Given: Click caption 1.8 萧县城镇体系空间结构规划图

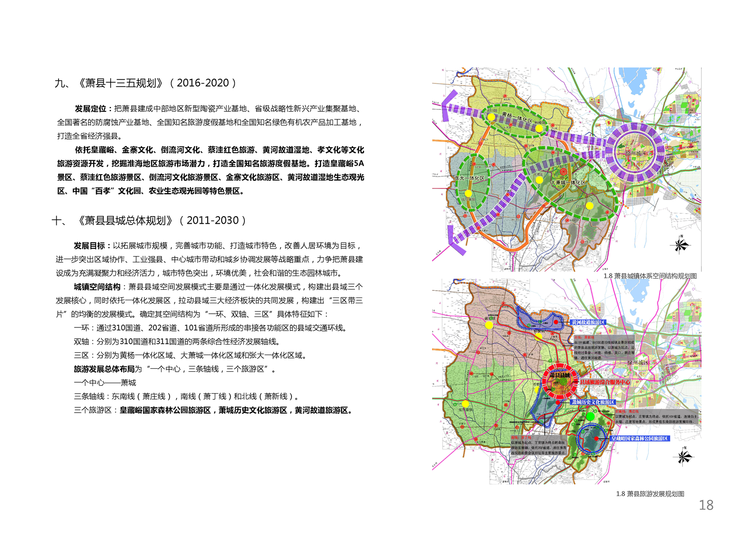Looking at the screenshot, I should click(650, 276).
